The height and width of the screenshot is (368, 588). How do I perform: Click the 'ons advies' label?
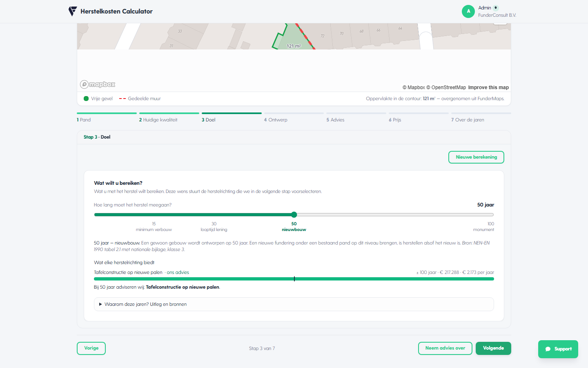(x=178, y=272)
